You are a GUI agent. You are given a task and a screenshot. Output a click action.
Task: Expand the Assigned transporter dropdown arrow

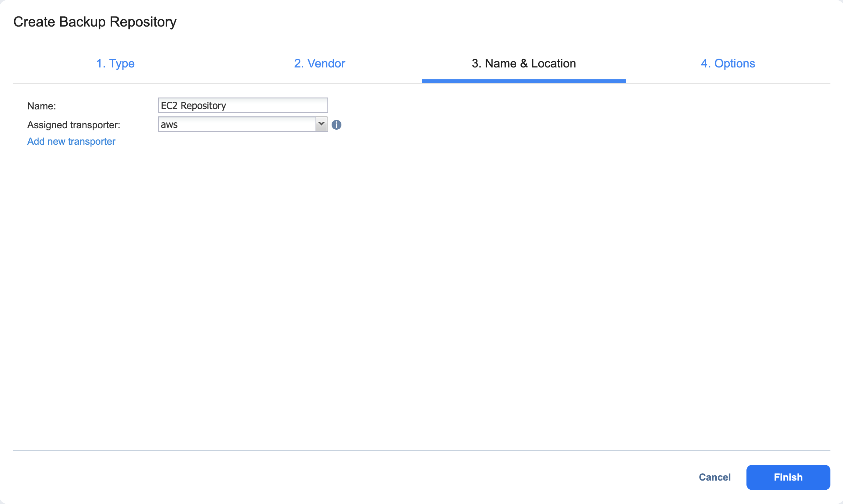pos(321,124)
